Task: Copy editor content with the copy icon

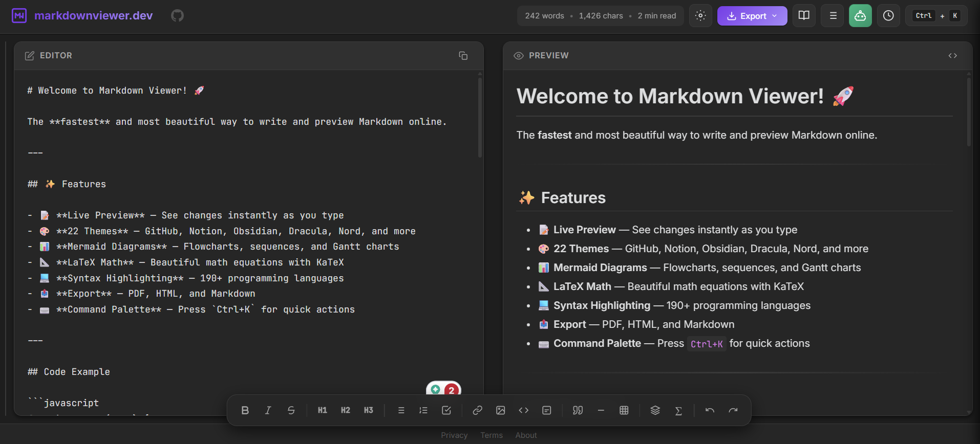Action: (463, 56)
